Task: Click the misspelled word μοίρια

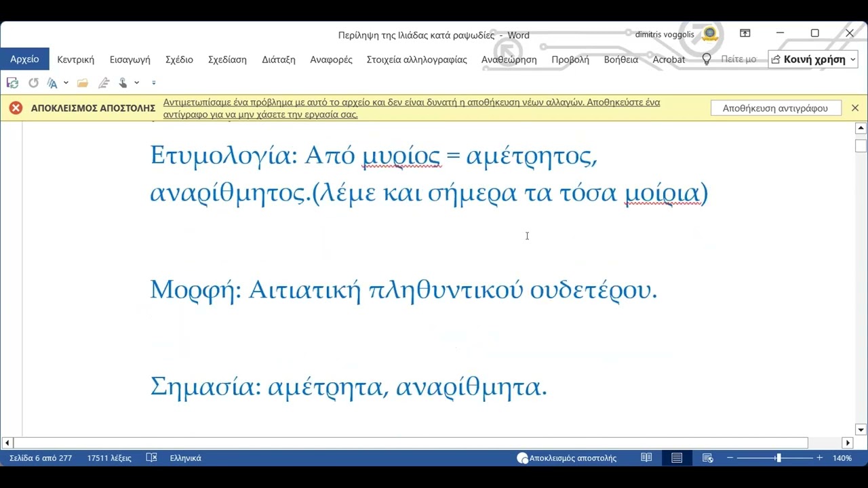Action: 662,193
